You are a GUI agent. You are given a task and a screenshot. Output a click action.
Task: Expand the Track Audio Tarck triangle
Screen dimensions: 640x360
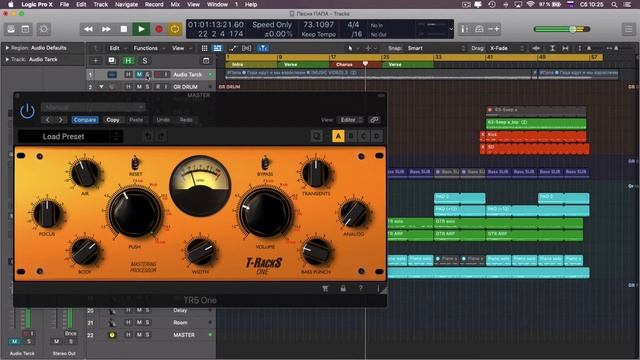click(x=7, y=60)
